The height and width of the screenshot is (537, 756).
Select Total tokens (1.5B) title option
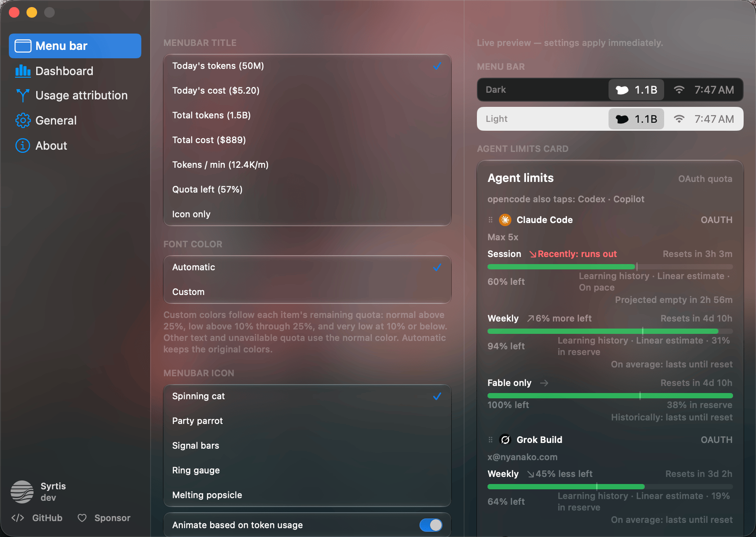(x=307, y=115)
